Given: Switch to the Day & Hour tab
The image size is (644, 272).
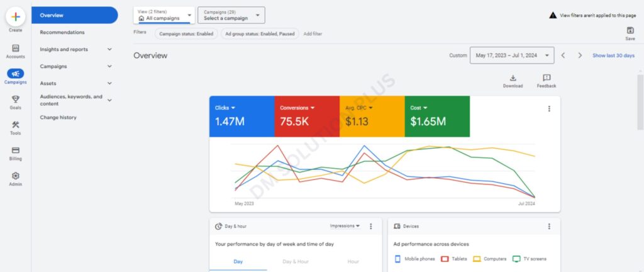Looking at the screenshot, I should coord(296,261).
